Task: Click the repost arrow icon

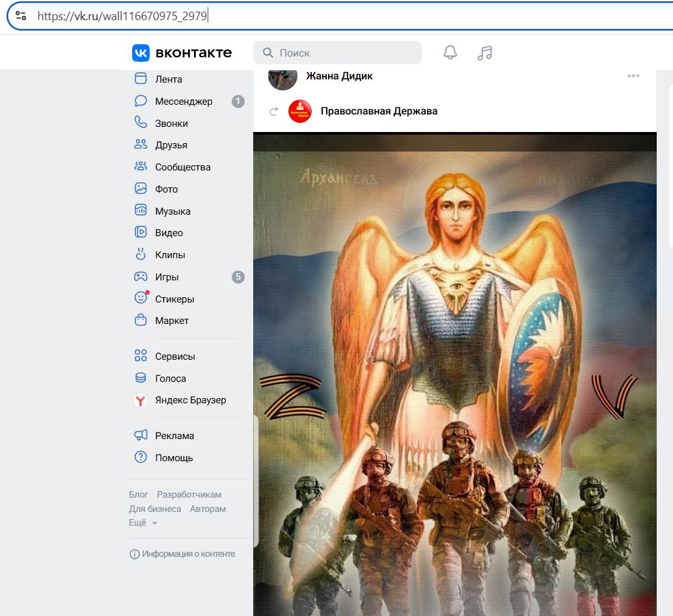Action: click(274, 111)
